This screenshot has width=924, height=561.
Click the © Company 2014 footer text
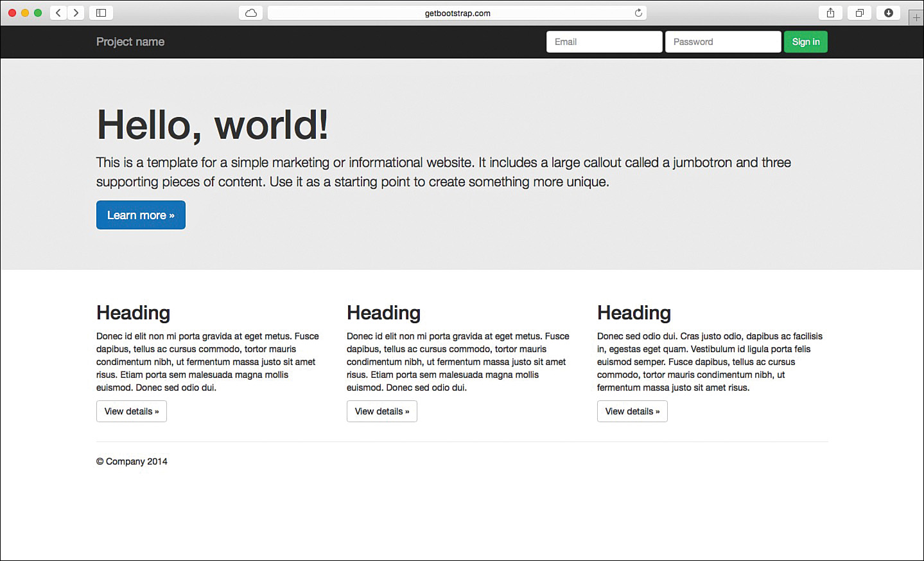click(x=132, y=461)
